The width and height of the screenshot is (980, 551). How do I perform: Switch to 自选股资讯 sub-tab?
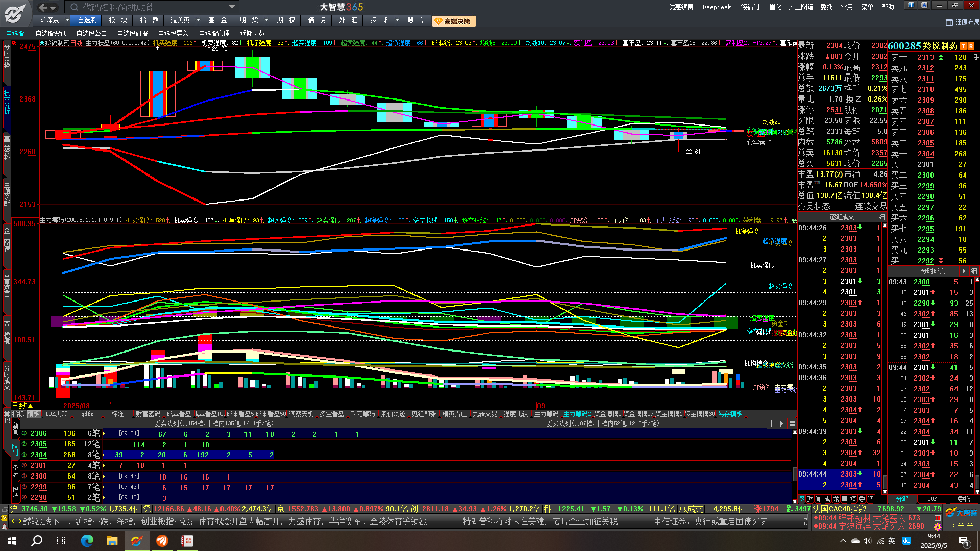(51, 34)
